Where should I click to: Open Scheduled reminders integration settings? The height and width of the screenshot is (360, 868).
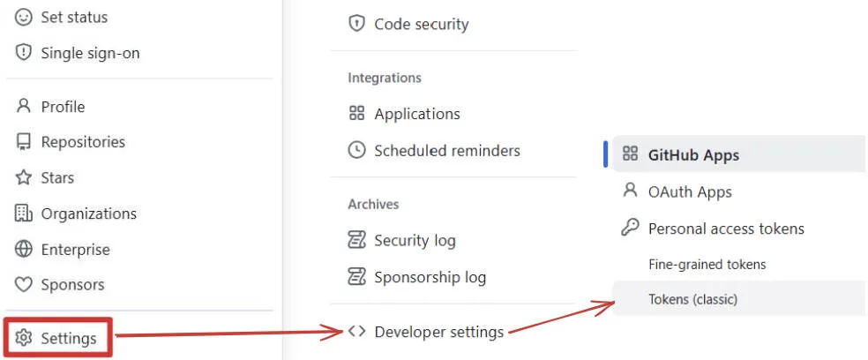pos(446,150)
